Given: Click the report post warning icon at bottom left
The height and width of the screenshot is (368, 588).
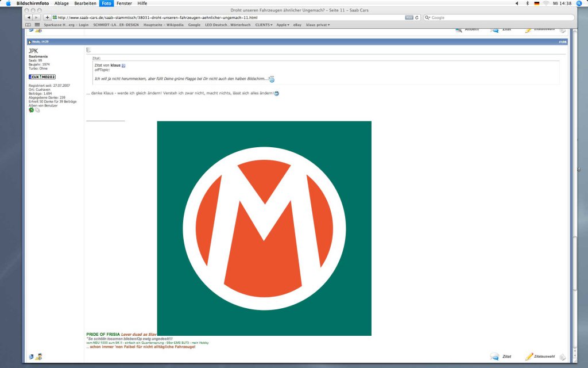Looking at the screenshot, I should pyautogui.click(x=39, y=356).
